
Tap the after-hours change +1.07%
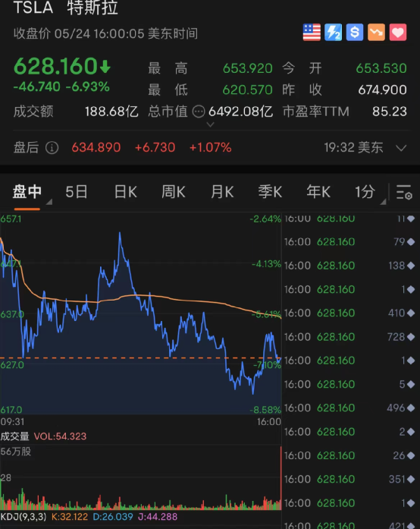pyautogui.click(x=210, y=147)
